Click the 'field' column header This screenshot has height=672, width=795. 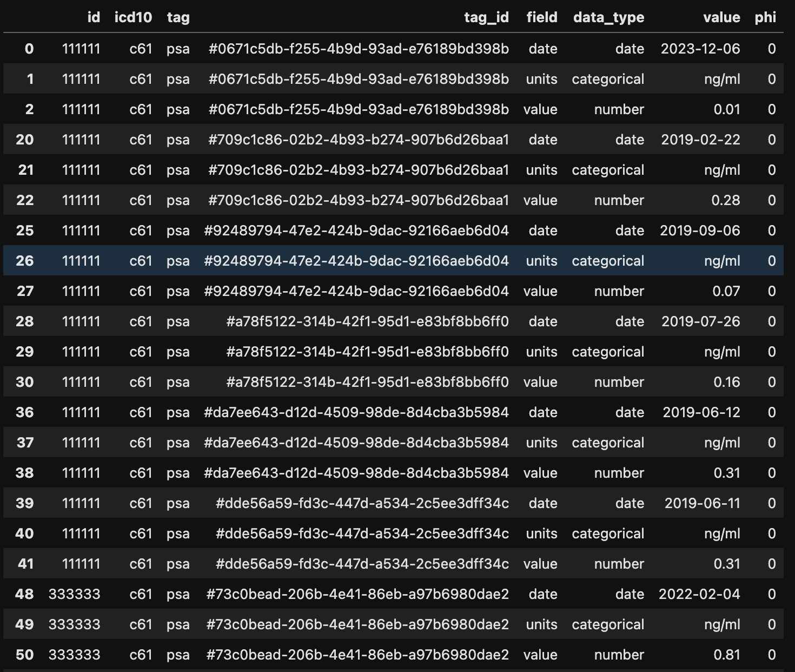(x=542, y=17)
